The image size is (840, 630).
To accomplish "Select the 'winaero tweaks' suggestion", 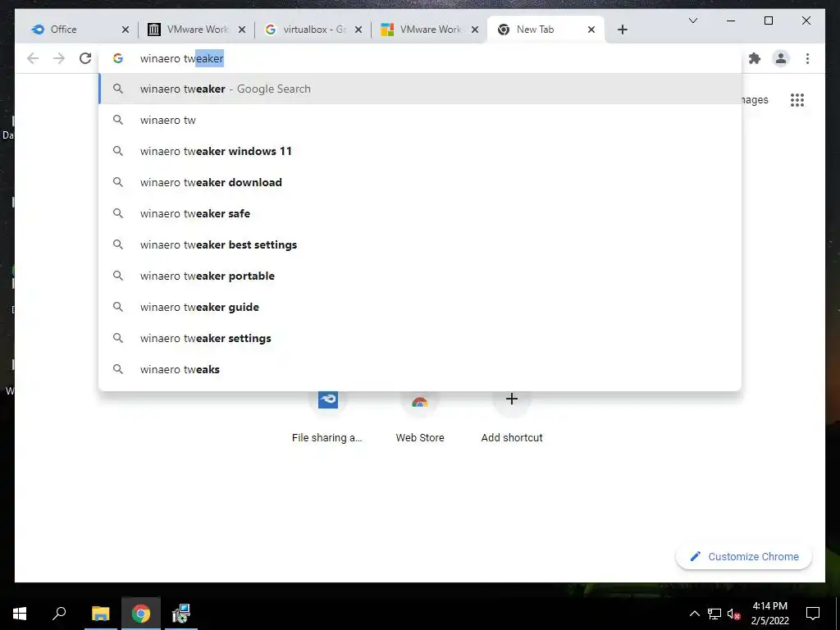I will coord(420,369).
